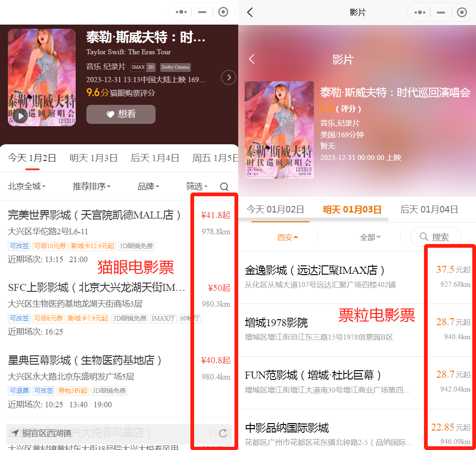Click the 搜索 search field
Image resolution: width=476 pixels, height=450 pixels.
click(x=435, y=237)
